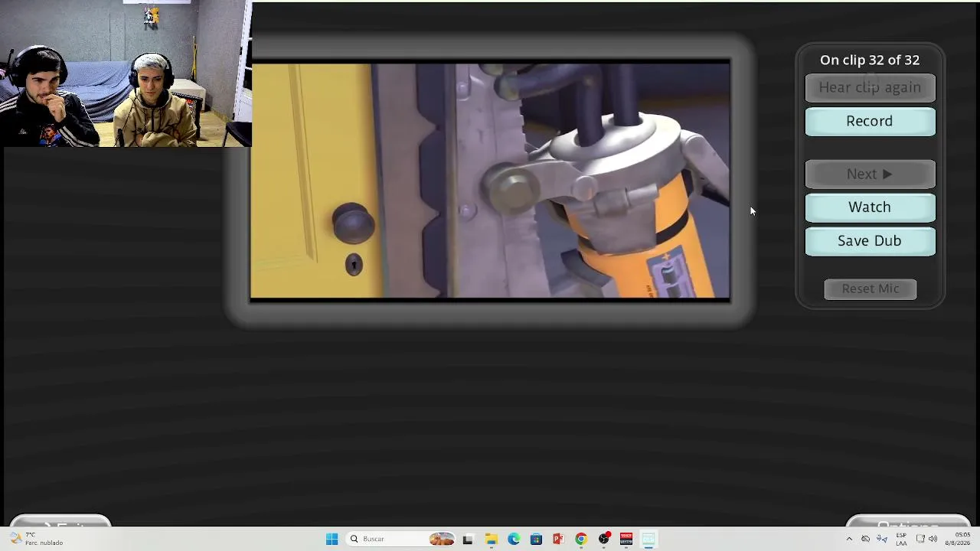The height and width of the screenshot is (551, 980).
Task: Open the weather widget showing 7°C
Action: coord(37,539)
